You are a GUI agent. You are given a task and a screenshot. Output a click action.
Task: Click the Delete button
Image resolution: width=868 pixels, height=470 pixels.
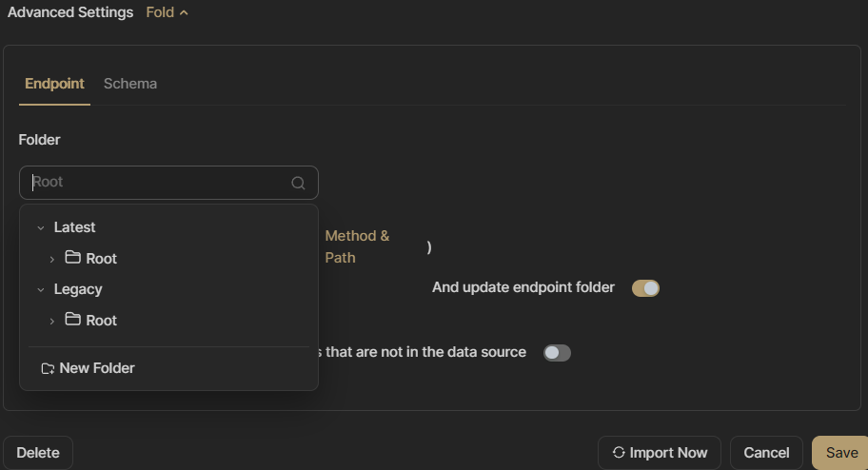[x=38, y=452]
